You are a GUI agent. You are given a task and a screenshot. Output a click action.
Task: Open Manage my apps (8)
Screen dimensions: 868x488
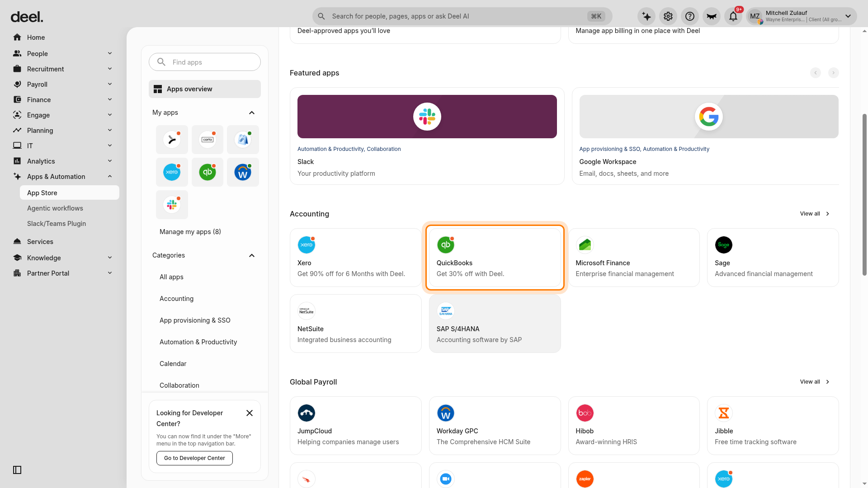coord(190,232)
